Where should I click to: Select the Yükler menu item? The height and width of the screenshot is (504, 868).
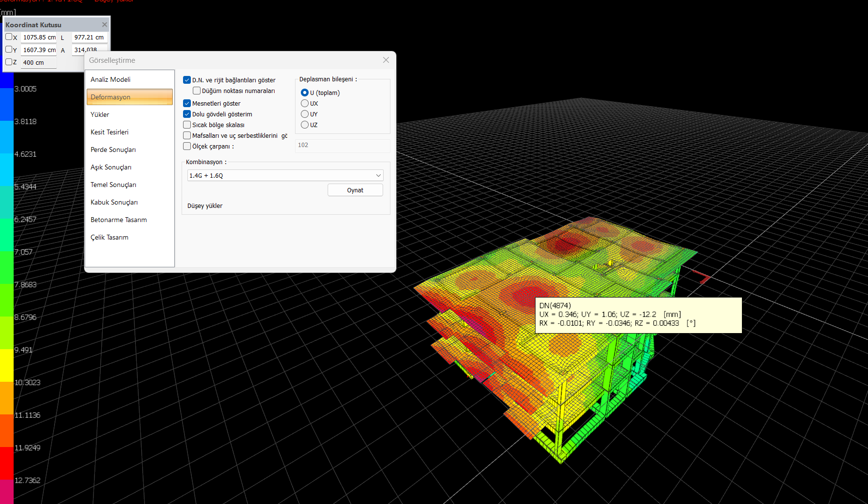coord(100,114)
